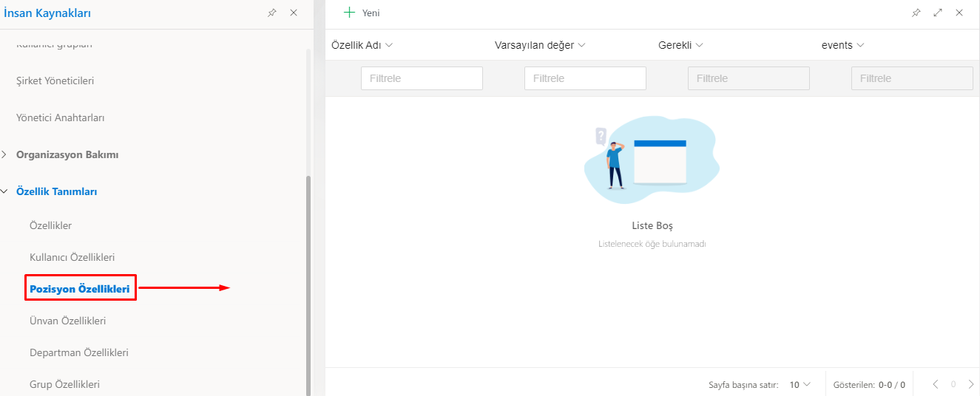This screenshot has width=980, height=396.
Task: Expand Organizasyon Bakımı tree node
Action: click(5, 155)
